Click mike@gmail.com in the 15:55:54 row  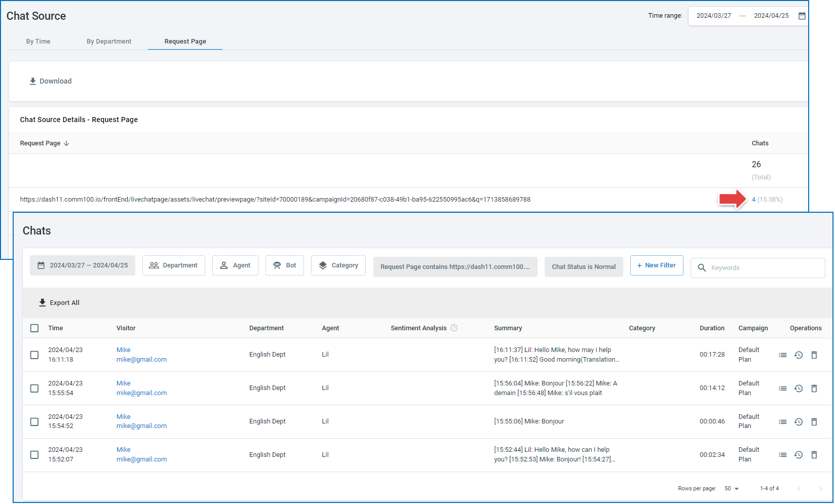142,393
